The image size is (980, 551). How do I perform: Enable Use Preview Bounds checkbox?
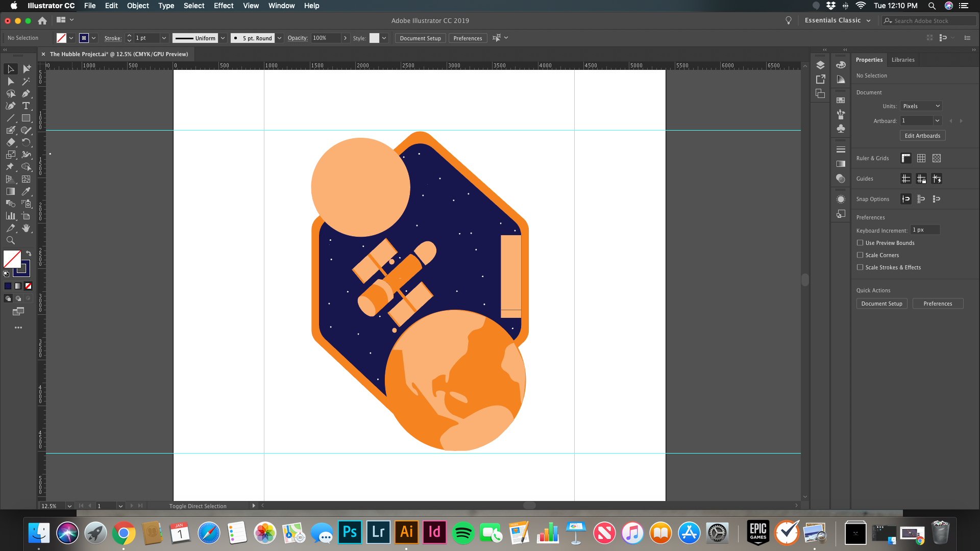[x=860, y=243]
